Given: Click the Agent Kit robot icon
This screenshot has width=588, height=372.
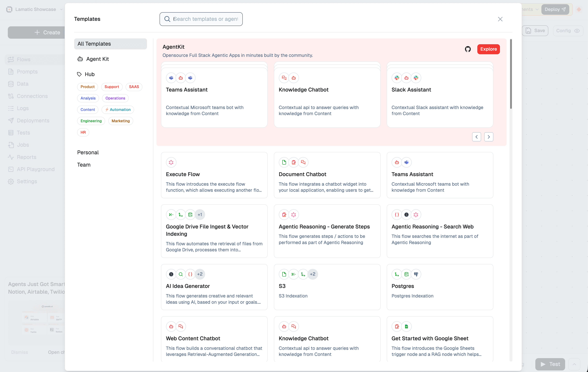Looking at the screenshot, I should [x=80, y=59].
